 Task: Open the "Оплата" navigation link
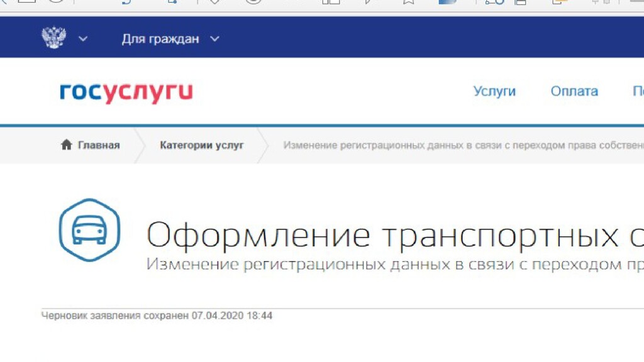(x=574, y=91)
